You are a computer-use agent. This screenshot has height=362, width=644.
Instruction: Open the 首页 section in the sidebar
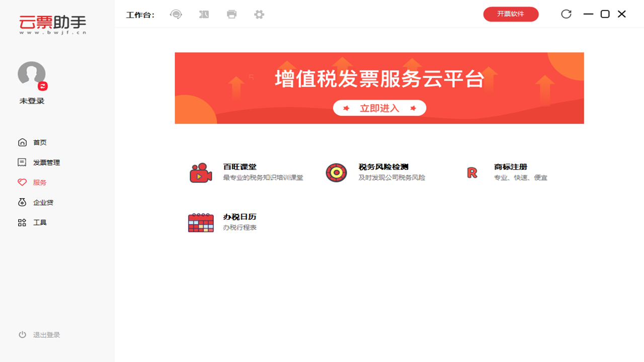pyautogui.click(x=40, y=142)
